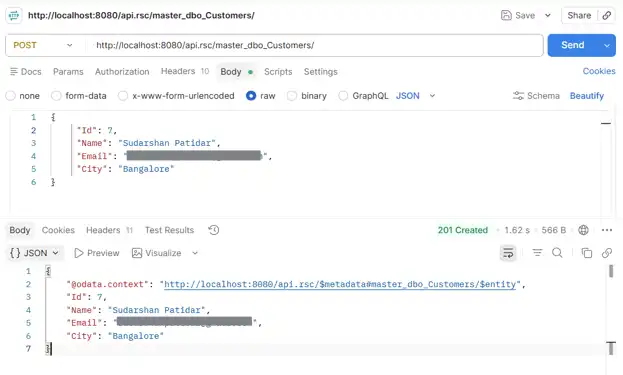Click the filter response icon
Image resolution: width=623 pixels, height=375 pixels.
coord(537,253)
